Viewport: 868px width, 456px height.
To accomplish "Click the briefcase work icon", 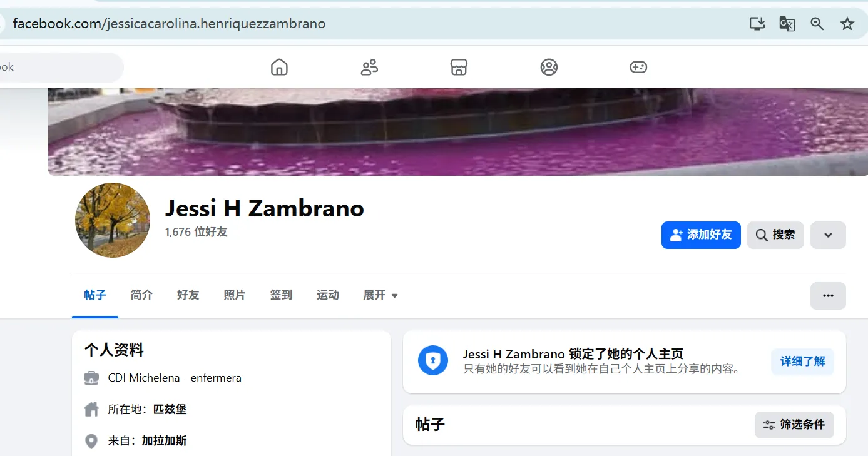I will (91, 378).
